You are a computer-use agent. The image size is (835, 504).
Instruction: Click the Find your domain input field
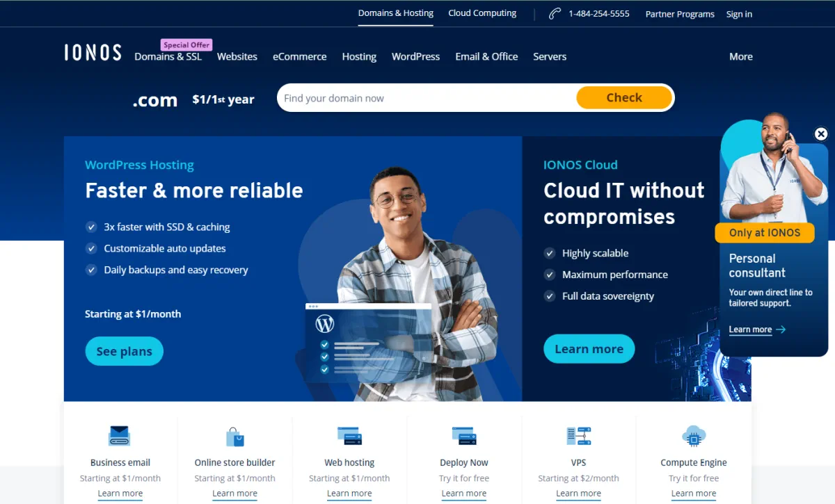427,98
